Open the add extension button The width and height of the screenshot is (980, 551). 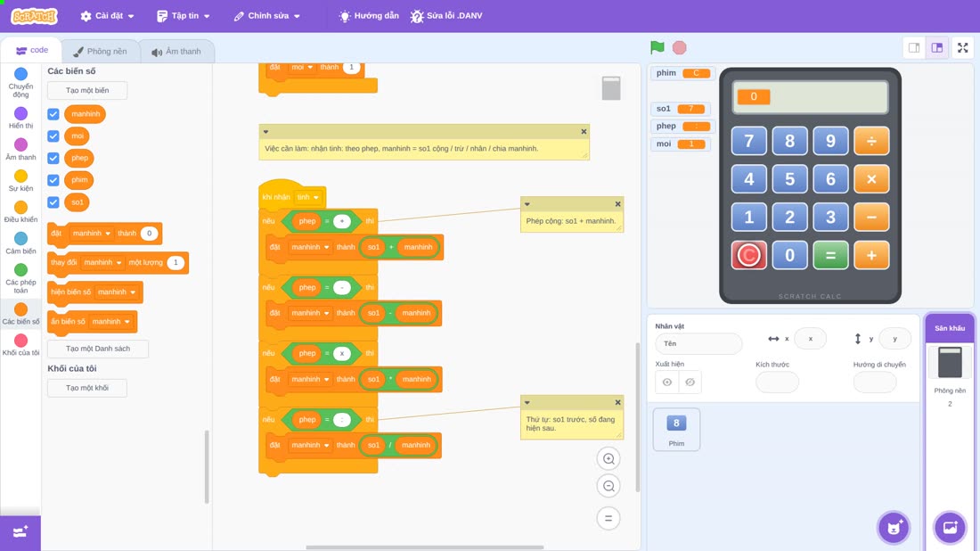(x=20, y=532)
